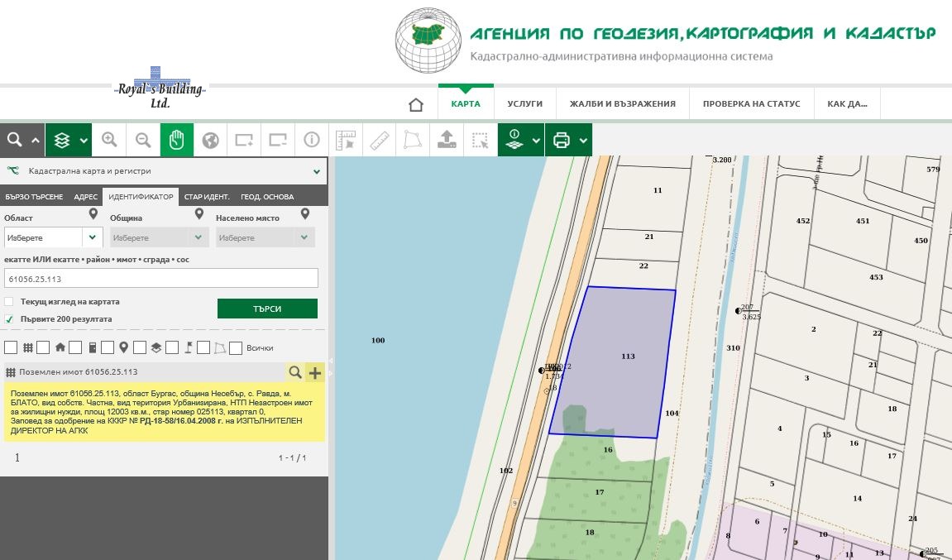Expand 'Кадастрална карта и регистри' panel selector
The height and width of the screenshot is (560, 952).
[316, 172]
